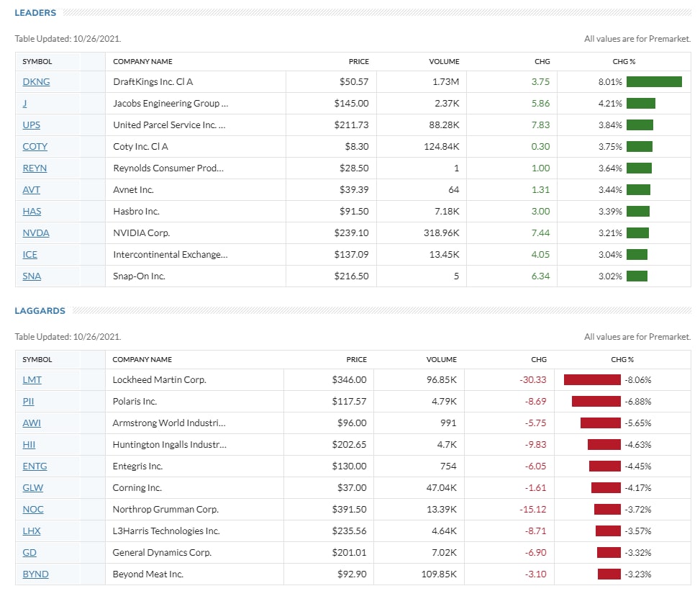Click the Leaders table VOLUME column header
700x591 pixels.
click(x=444, y=62)
